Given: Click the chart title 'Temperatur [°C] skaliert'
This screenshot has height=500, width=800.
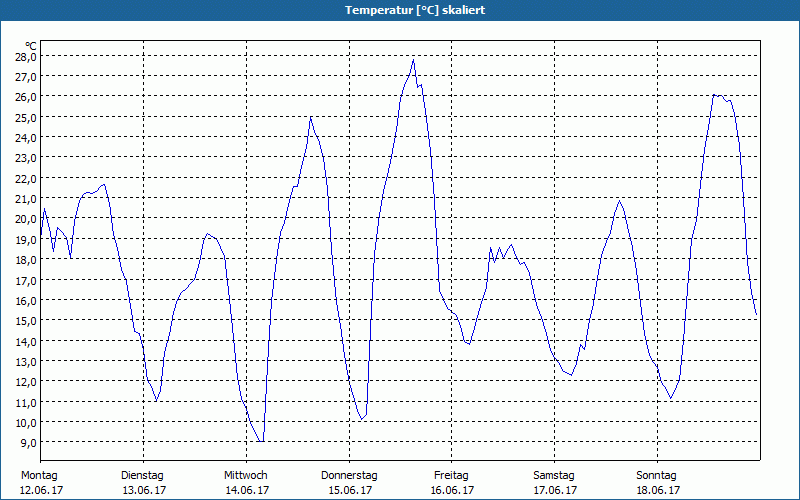Looking at the screenshot, I should [x=415, y=10].
